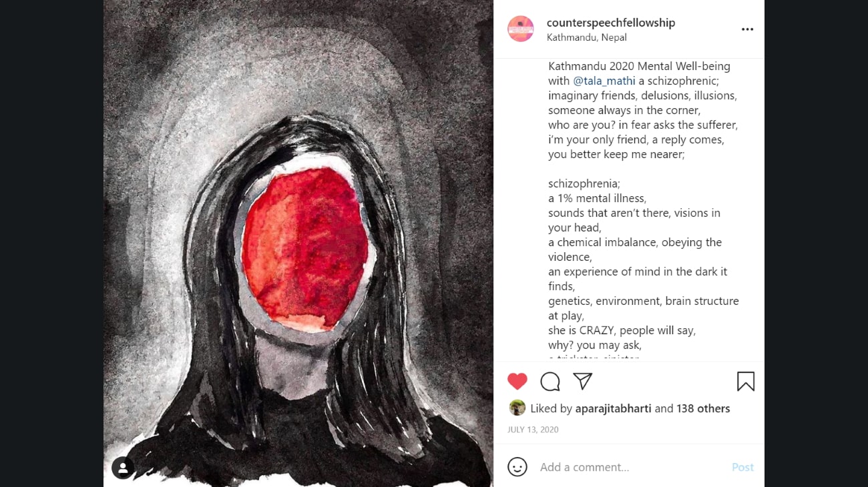
Task: Share post with paper plane icon
Action: (583, 381)
